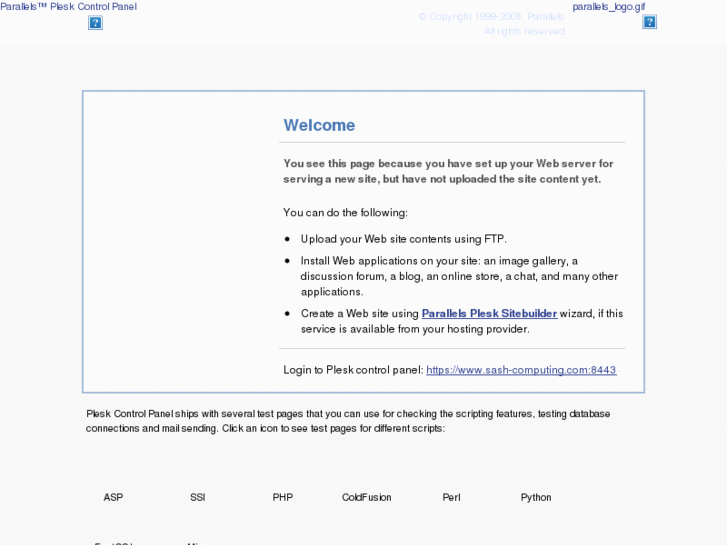Click the 'You can do the following:' text
Image resolution: width=727 pixels, height=545 pixels.
345,212
